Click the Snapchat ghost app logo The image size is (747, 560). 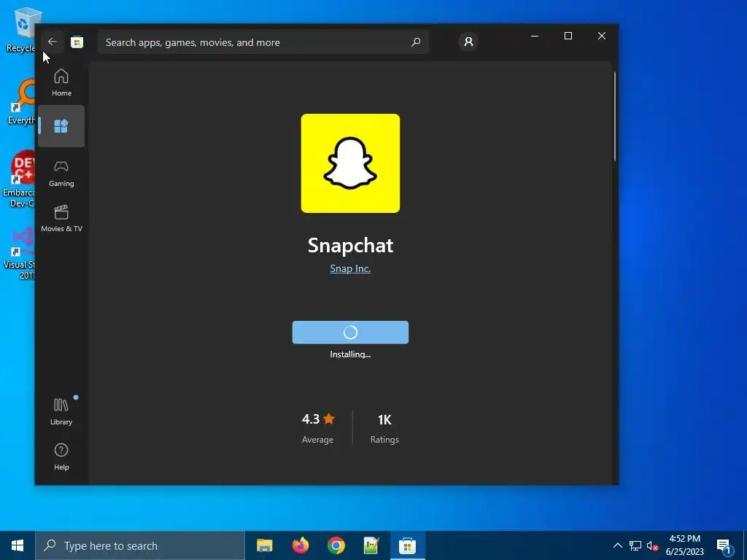pos(350,163)
